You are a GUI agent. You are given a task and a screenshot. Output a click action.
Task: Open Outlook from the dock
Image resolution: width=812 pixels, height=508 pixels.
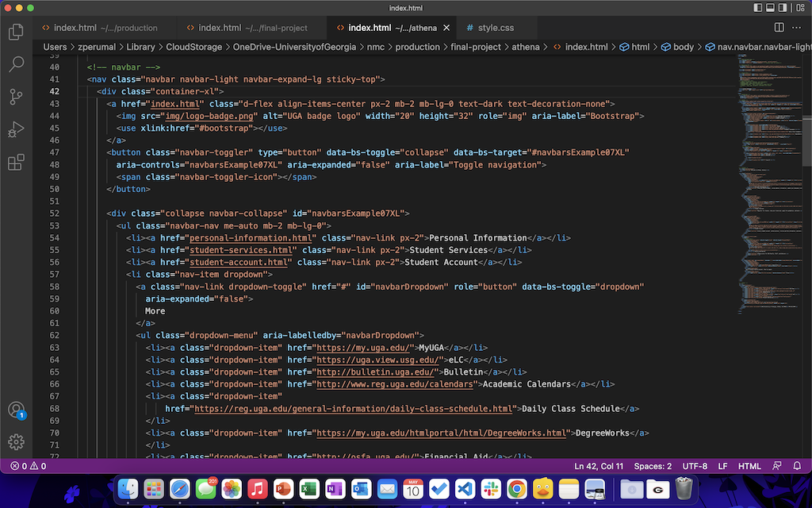point(361,488)
